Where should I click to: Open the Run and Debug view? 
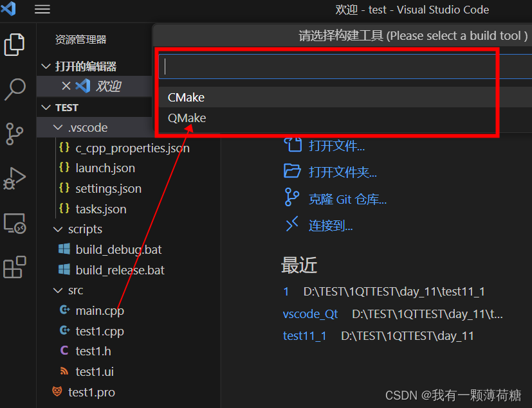point(14,178)
